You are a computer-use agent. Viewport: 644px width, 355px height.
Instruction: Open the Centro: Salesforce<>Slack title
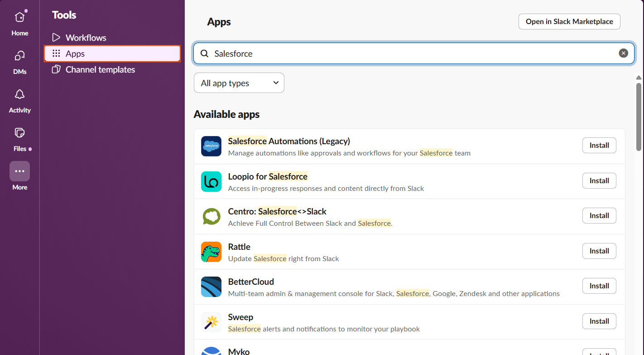point(277,211)
